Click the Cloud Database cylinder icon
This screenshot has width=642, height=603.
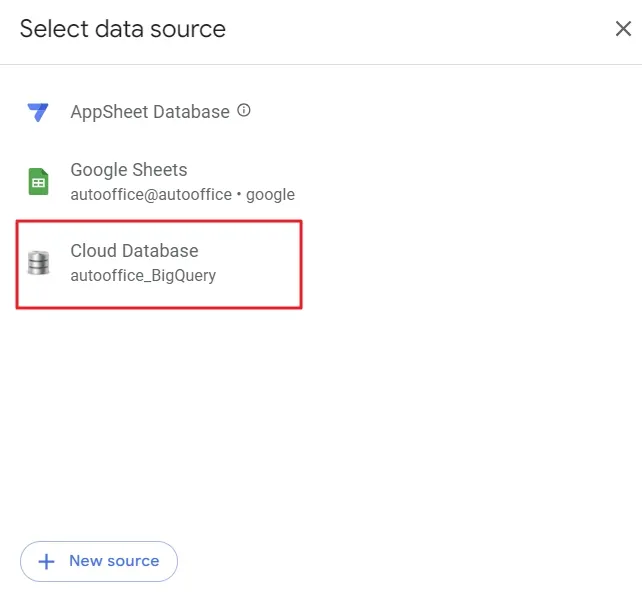point(38,262)
